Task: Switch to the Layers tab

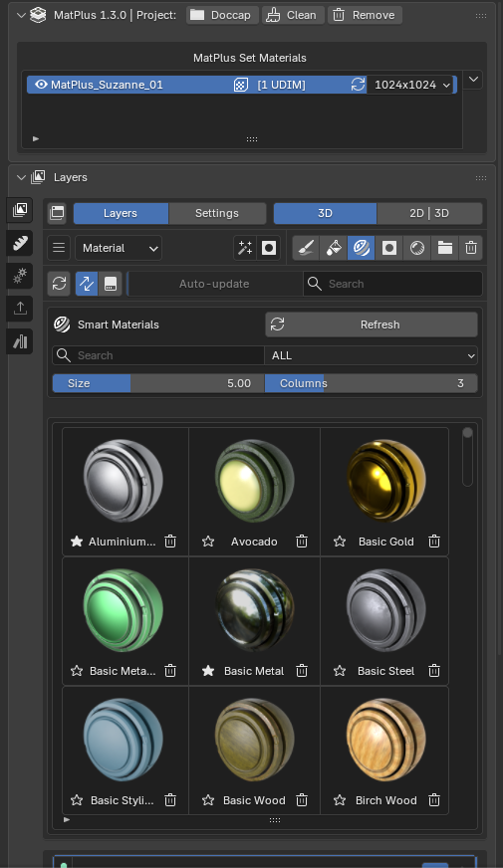Action: pos(121,213)
